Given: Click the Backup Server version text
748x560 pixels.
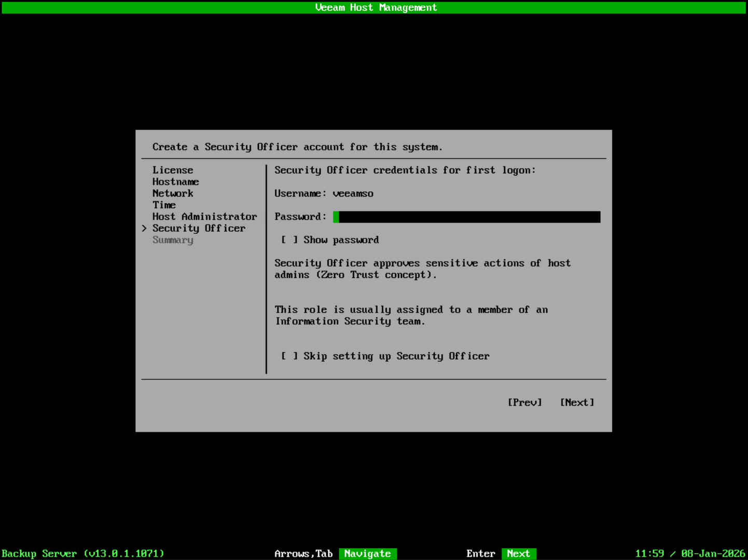Looking at the screenshot, I should coord(83,554).
